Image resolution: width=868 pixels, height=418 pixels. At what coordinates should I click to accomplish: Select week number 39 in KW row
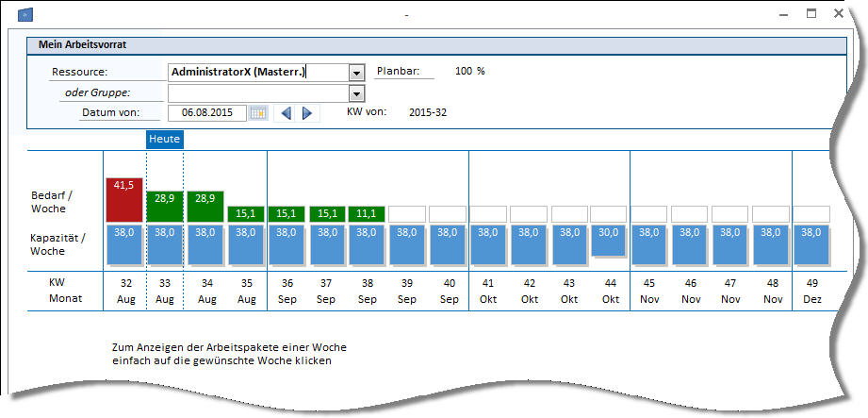coord(407,283)
